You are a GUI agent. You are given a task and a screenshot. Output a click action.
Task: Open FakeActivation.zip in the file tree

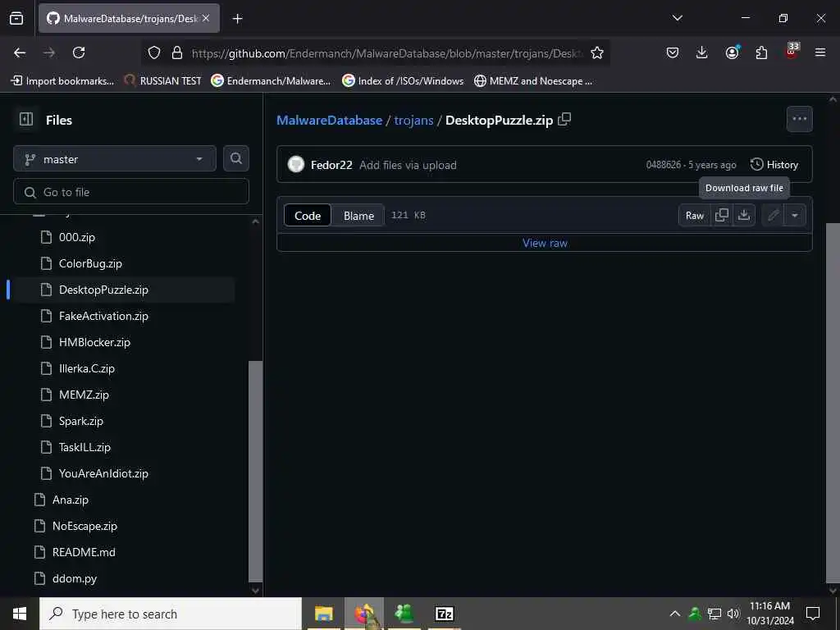click(x=103, y=316)
